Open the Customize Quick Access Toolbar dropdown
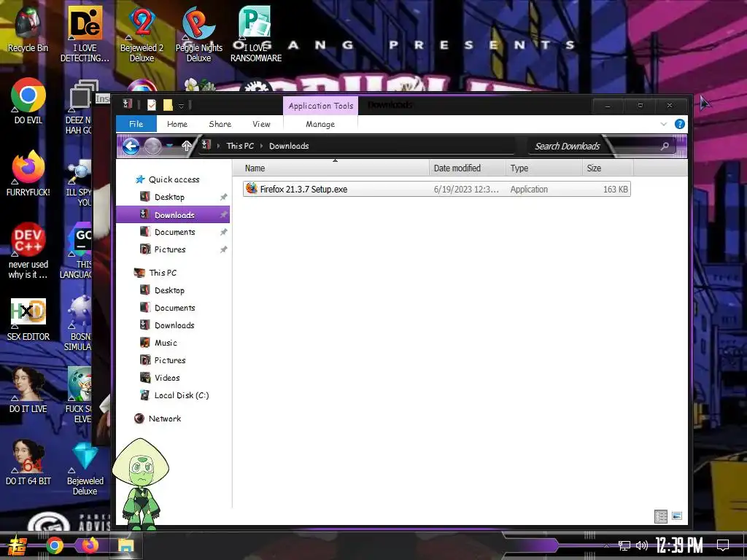 tap(181, 106)
